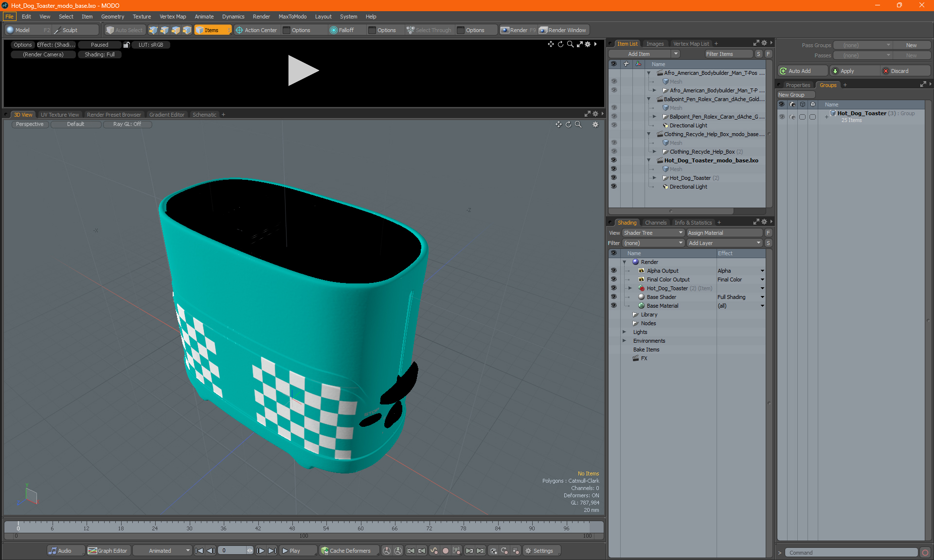Viewport: 934px width, 560px height.
Task: Click the New Group button
Action: (x=796, y=95)
